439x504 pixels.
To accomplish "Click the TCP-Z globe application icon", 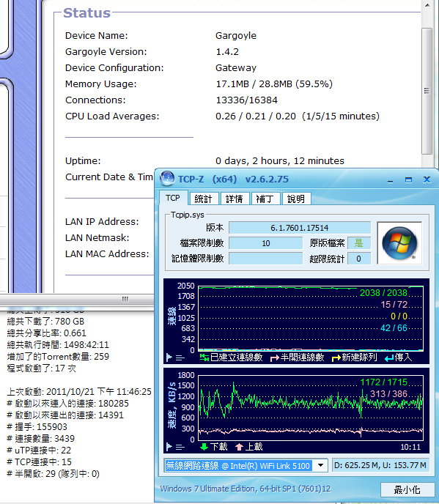I will click(x=167, y=179).
